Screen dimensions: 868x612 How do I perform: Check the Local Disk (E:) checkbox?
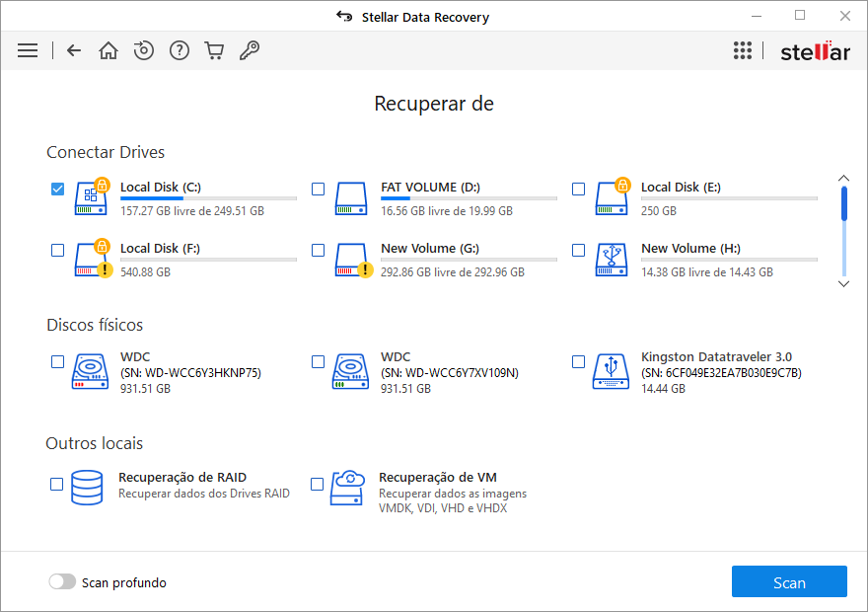click(x=578, y=190)
